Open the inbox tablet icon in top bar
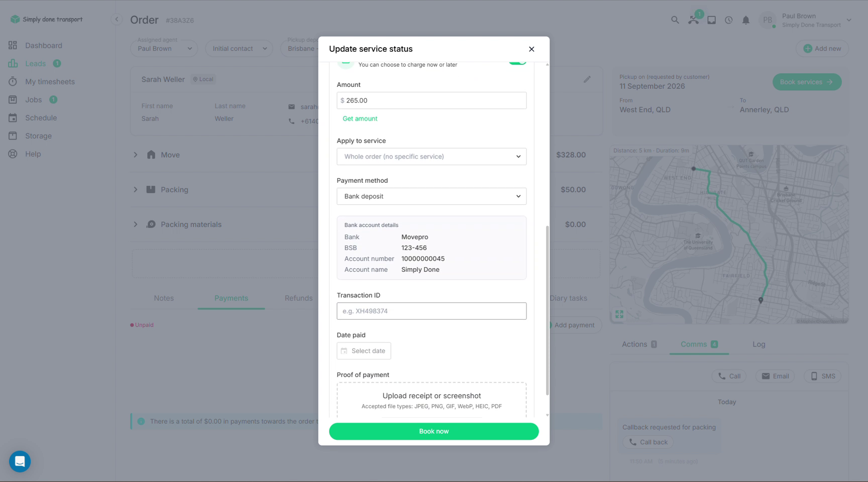 (711, 20)
